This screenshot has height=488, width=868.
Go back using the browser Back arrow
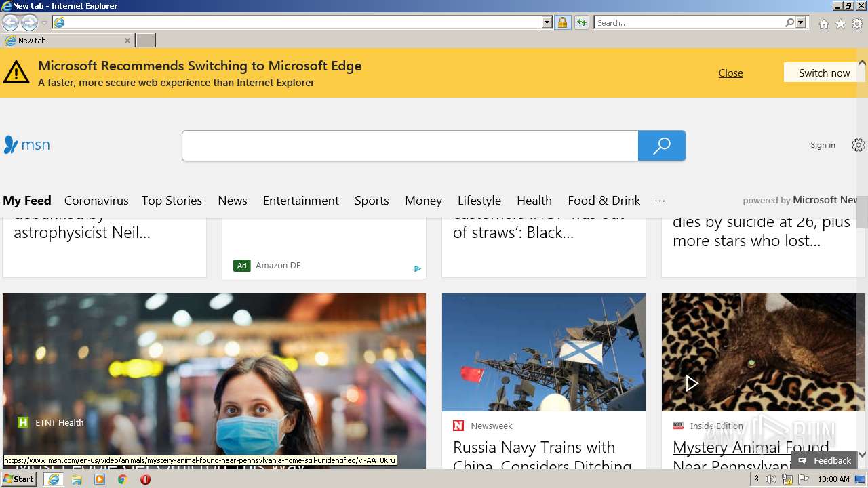click(10, 22)
